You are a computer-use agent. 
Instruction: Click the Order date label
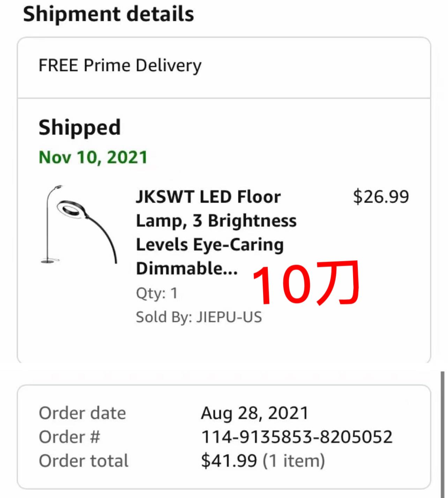tap(82, 413)
